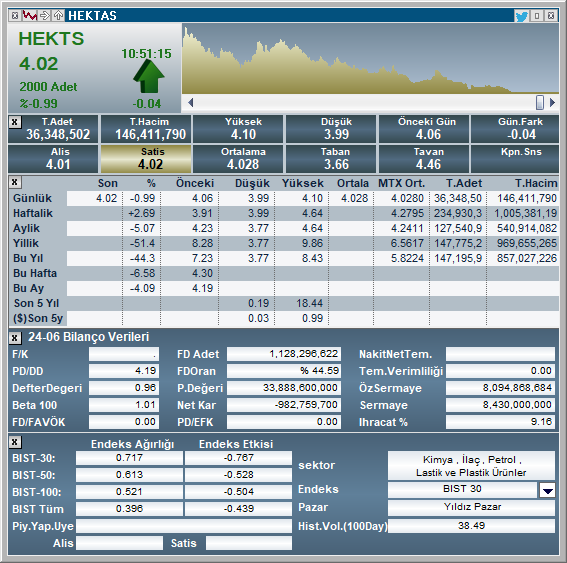Click the Son column header

pyautogui.click(x=108, y=183)
